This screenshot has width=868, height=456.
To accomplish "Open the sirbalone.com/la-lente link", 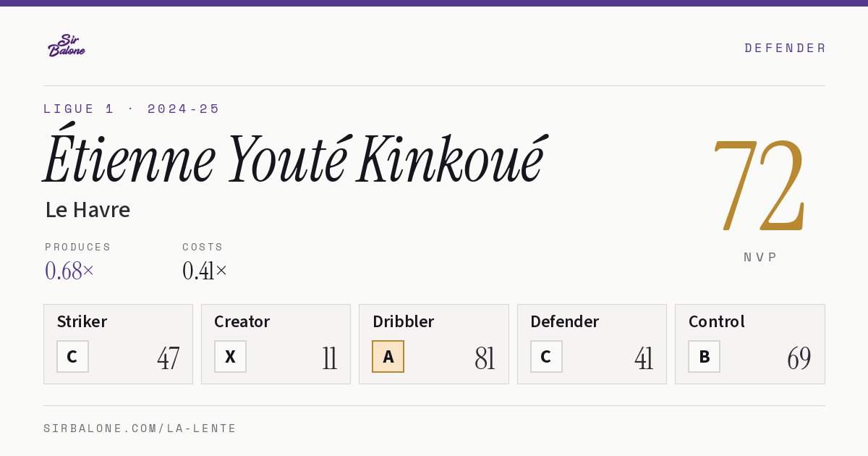I will (140, 428).
